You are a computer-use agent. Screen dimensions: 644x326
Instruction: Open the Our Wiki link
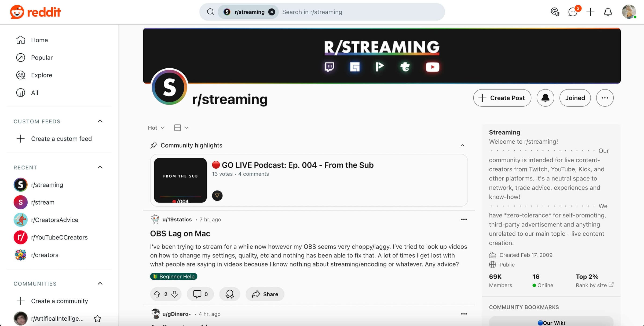coord(552,322)
